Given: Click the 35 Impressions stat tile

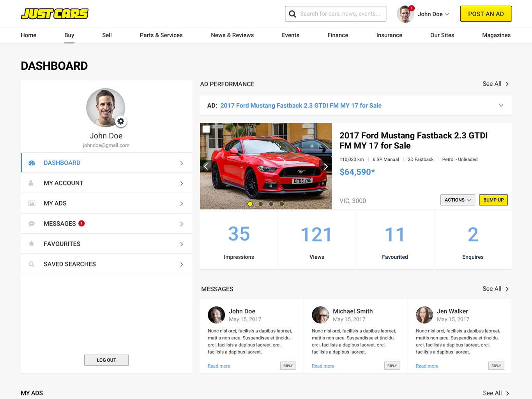Looking at the screenshot, I should point(239,240).
